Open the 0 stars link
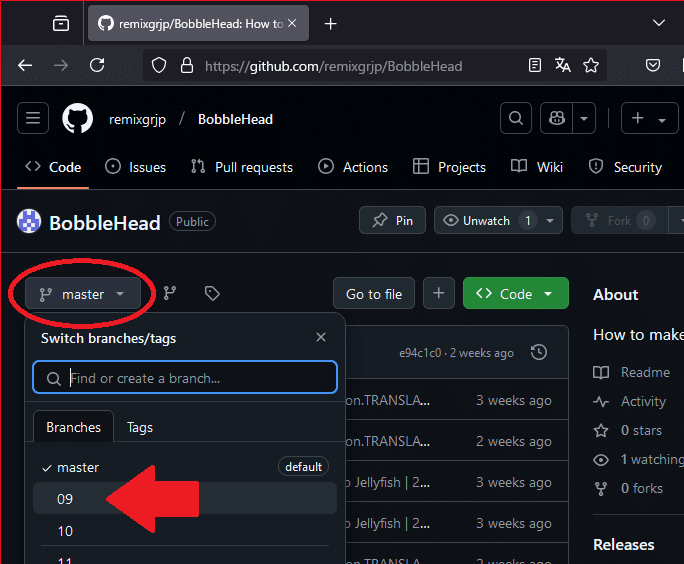Viewport: 684px width, 564px height. (x=627, y=430)
